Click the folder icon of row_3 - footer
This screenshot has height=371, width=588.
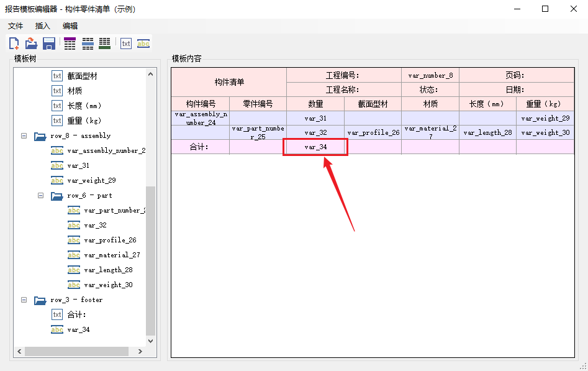point(40,300)
